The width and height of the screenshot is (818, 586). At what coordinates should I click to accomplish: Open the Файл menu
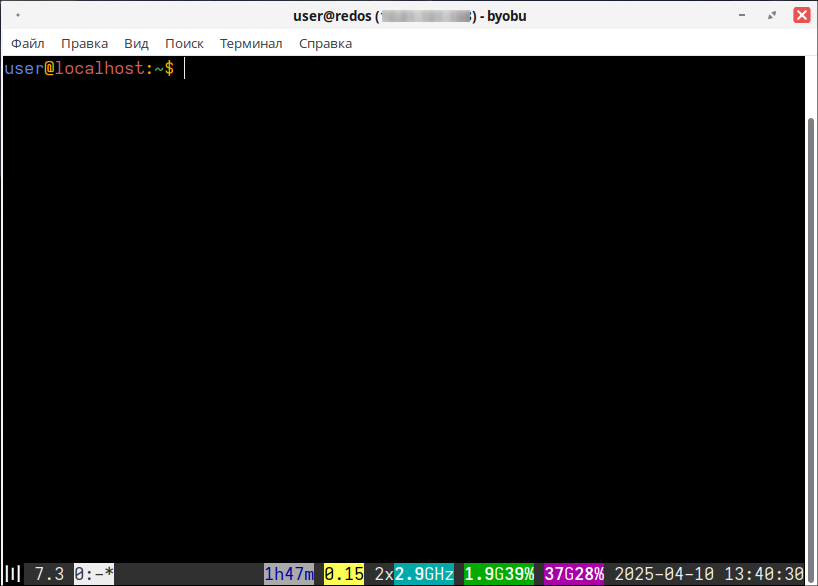point(28,43)
